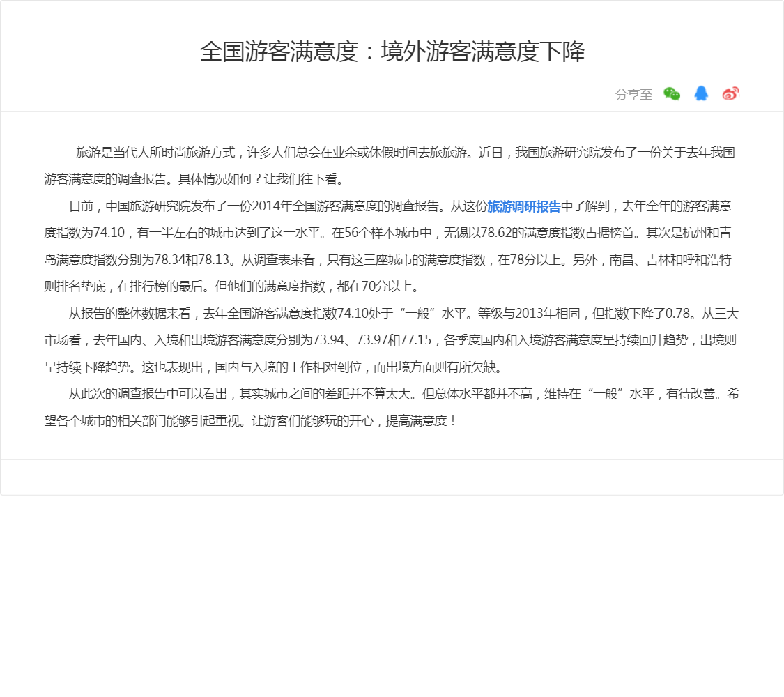784x697 pixels.
Task: Open the 旅游调研报告 hyperlink
Action: 523,206
